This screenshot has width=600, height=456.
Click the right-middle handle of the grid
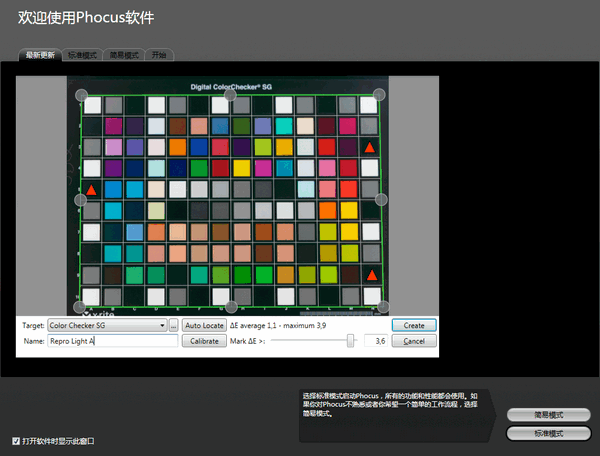[x=380, y=200]
